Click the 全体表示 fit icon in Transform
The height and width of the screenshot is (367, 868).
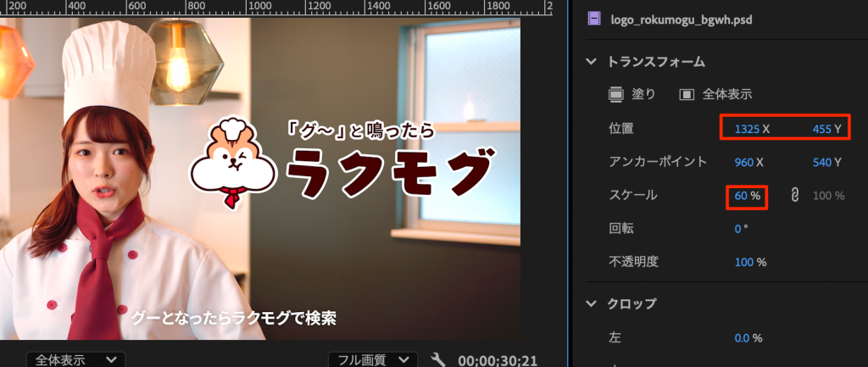pos(687,95)
